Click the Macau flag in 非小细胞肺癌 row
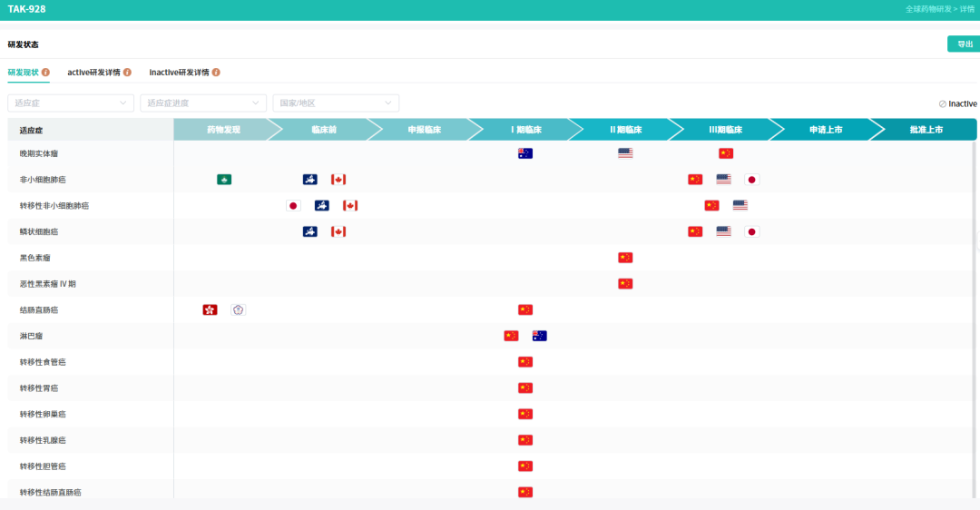Screen dimensions: 980x510 click(224, 180)
